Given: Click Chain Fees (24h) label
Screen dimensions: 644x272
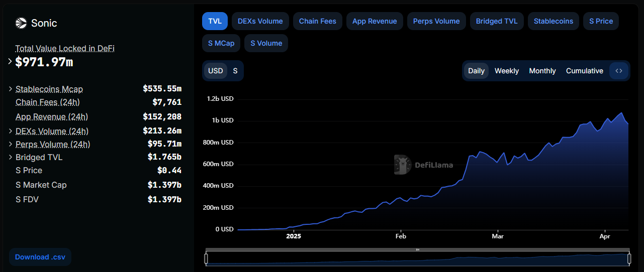Looking at the screenshot, I should [48, 102].
